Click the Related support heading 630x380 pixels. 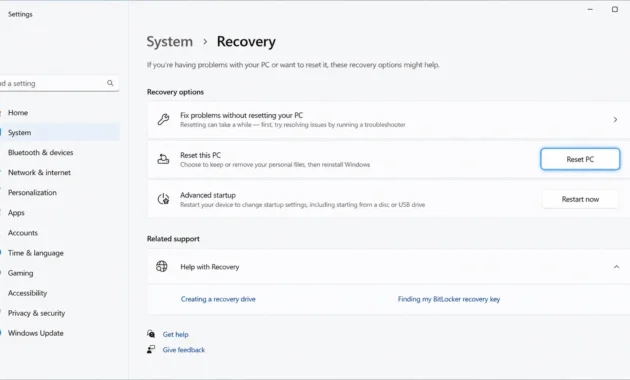(173, 239)
